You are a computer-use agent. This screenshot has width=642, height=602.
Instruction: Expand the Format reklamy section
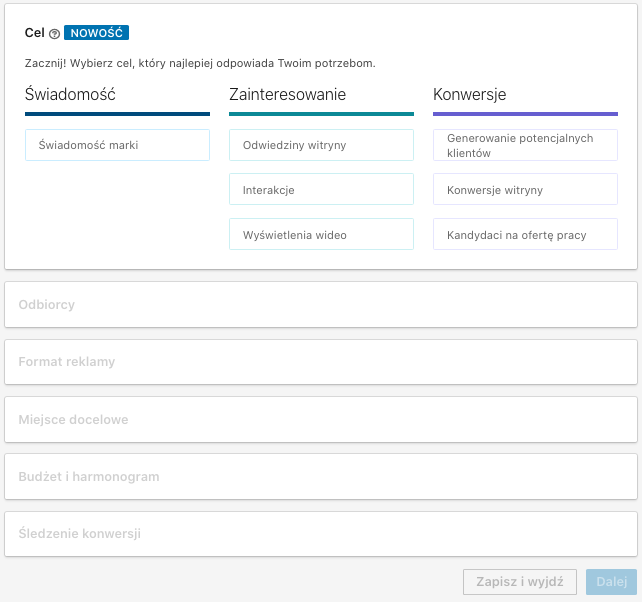(320, 362)
